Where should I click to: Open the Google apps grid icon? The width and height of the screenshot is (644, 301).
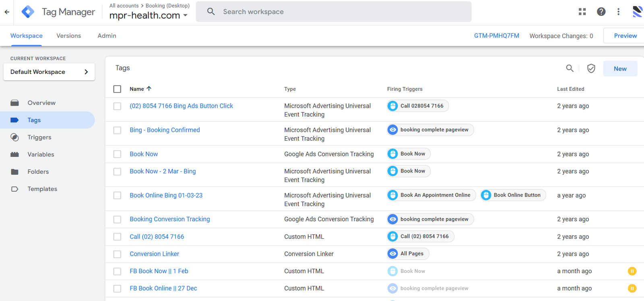coord(582,12)
